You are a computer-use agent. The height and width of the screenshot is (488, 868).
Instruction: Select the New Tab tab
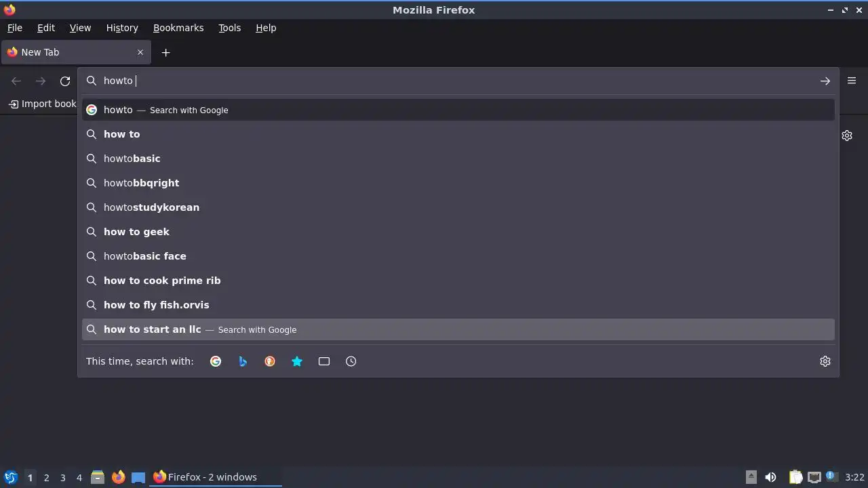coord(76,52)
